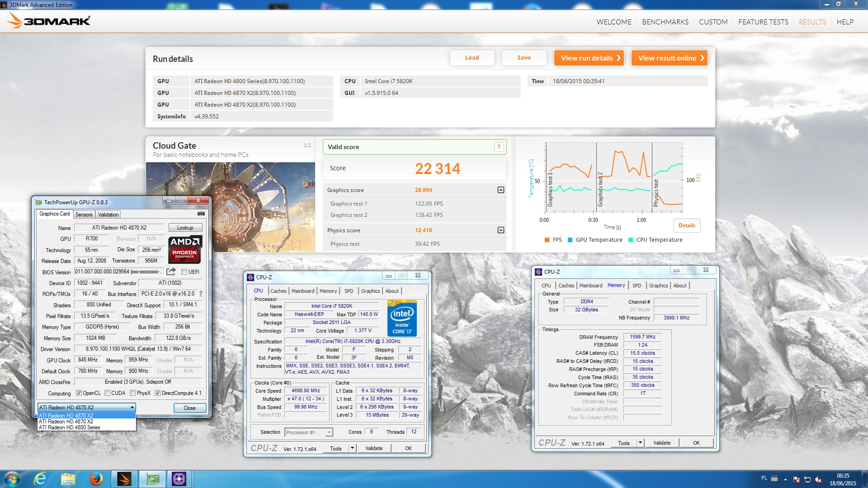This screenshot has height=488, width=868.
Task: Open the Processor #1 selection dropdown
Action: pyautogui.click(x=330, y=432)
